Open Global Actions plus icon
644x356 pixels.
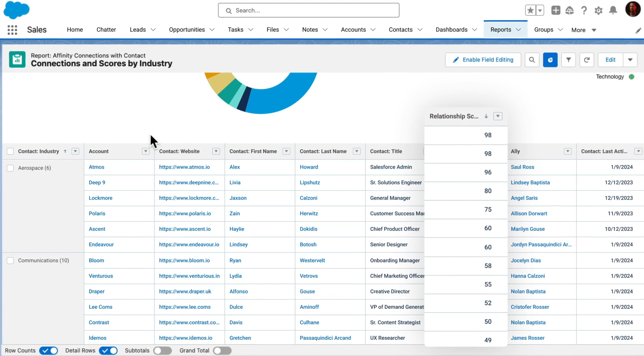[x=556, y=10]
